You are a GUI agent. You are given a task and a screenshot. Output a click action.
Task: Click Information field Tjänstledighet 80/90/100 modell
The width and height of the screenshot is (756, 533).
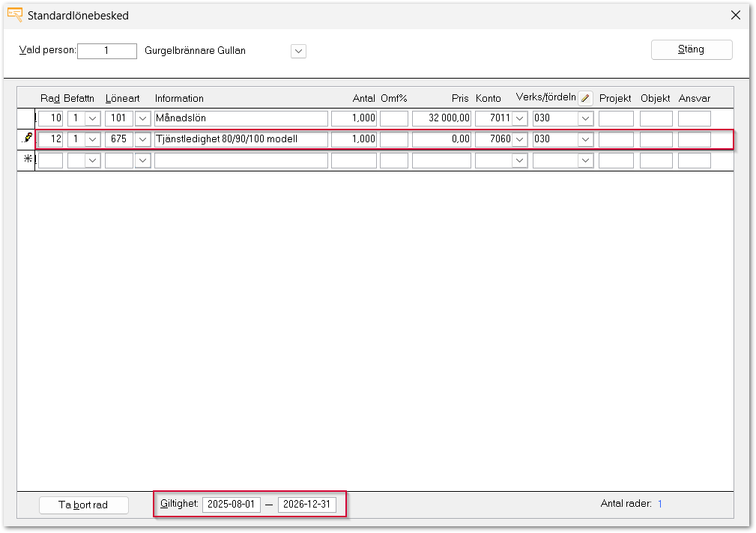[241, 139]
